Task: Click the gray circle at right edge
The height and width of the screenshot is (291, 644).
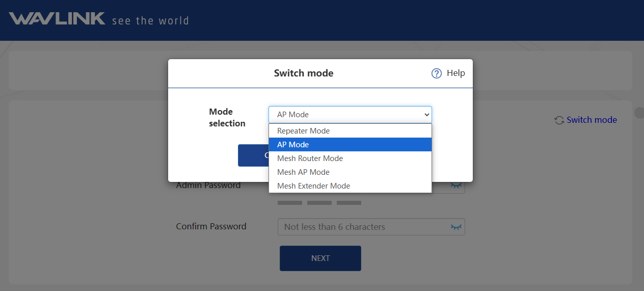Action: (x=639, y=112)
